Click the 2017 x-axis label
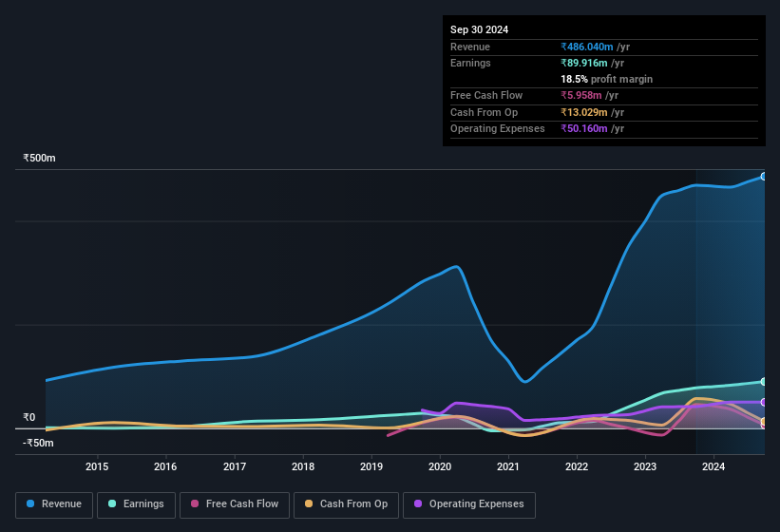780x532 pixels. [x=235, y=466]
